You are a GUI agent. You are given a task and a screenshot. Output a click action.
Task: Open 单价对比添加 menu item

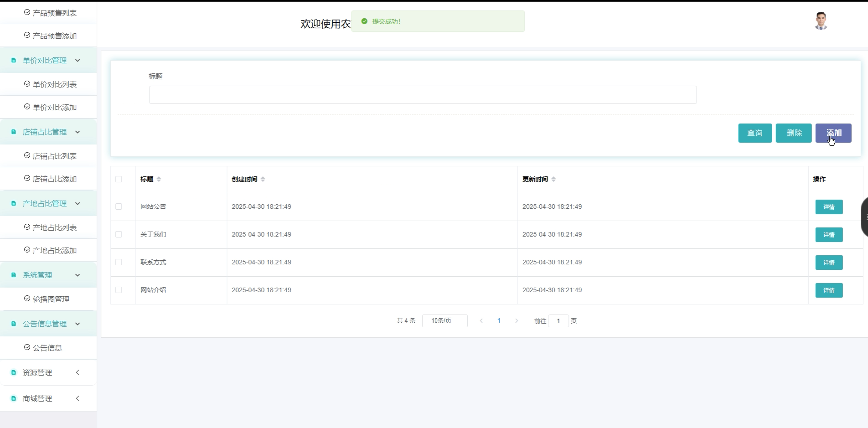(48, 107)
